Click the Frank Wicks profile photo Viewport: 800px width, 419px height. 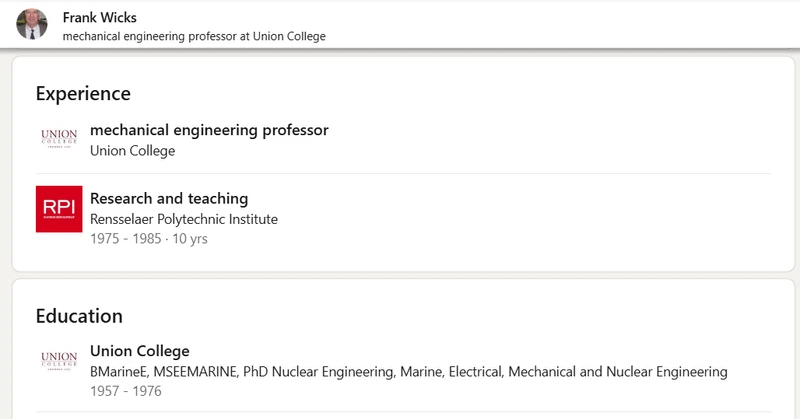click(x=32, y=24)
